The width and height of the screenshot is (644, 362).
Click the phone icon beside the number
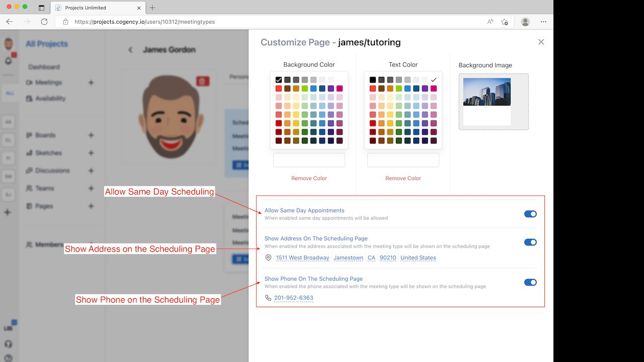click(x=268, y=298)
